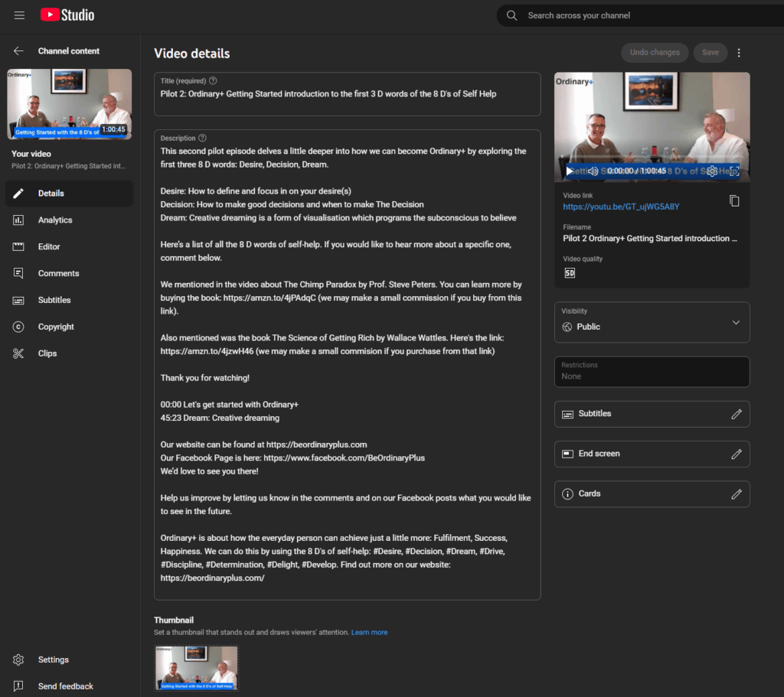This screenshot has height=697, width=784.
Task: Click the Description help question mark icon
Action: [202, 138]
